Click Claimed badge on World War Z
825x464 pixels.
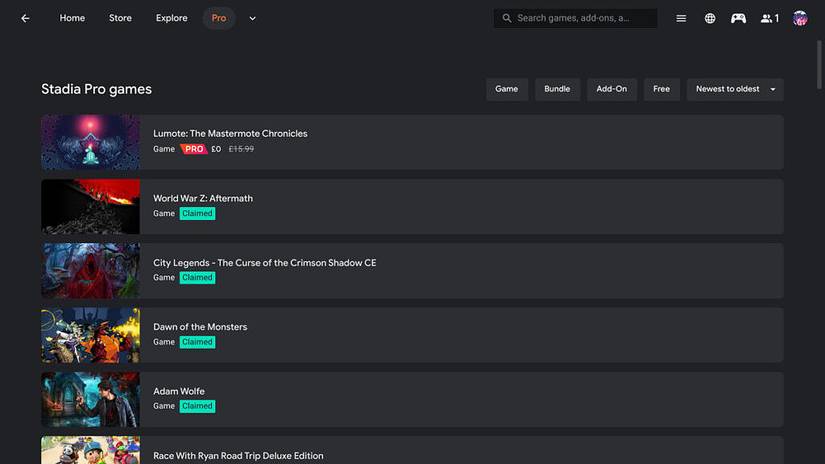[197, 213]
